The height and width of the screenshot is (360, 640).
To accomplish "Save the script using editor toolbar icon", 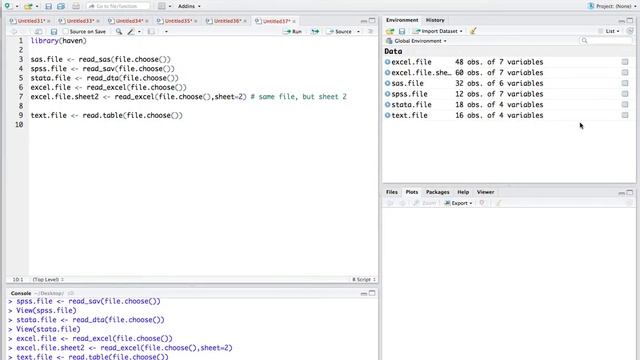I will click(54, 31).
